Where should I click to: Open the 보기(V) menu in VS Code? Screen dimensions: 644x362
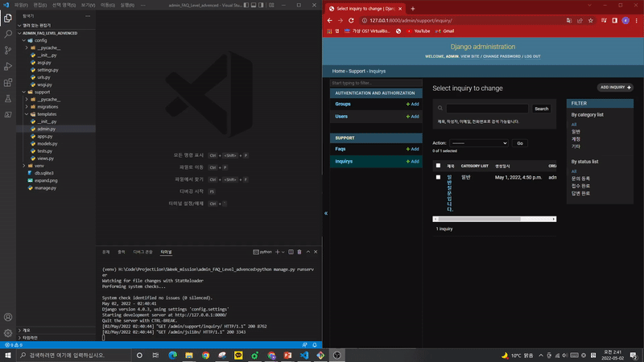[x=88, y=6]
